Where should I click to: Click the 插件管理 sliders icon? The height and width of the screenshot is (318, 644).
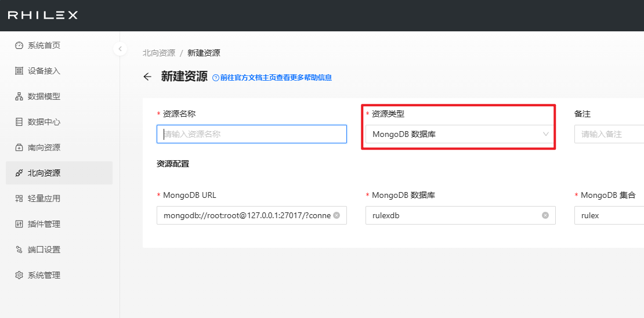point(19,224)
